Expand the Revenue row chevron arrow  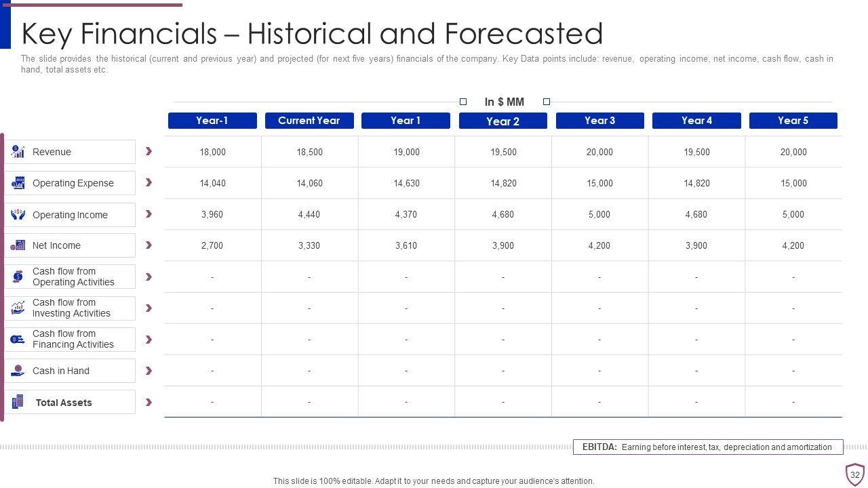pos(149,151)
